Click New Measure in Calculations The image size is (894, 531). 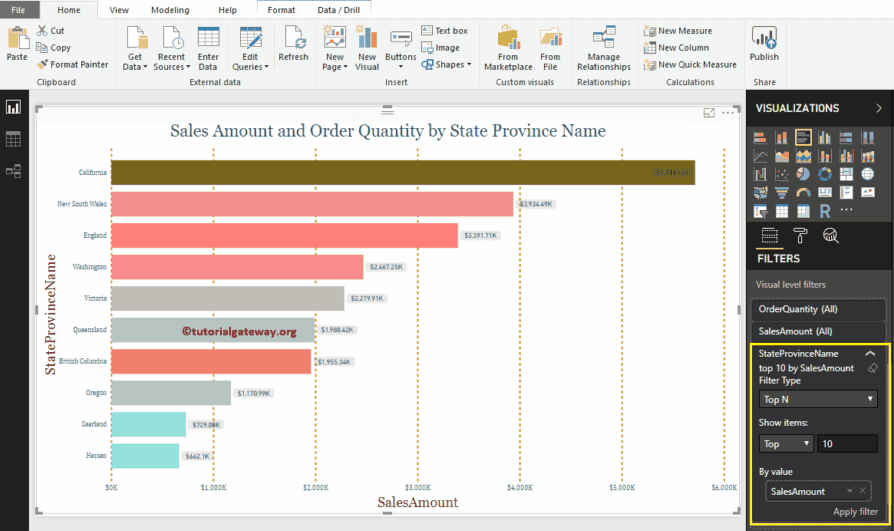[x=684, y=31]
